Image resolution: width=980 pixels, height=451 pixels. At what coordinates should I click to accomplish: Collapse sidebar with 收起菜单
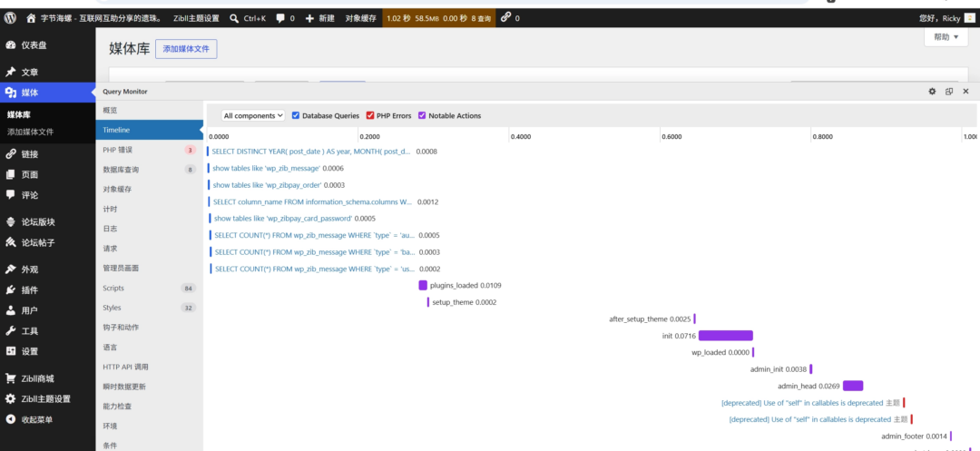coord(47,420)
